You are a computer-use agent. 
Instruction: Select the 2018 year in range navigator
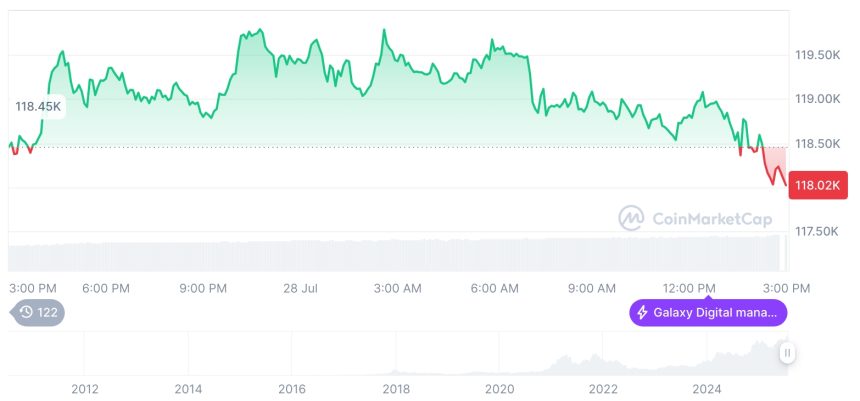click(x=396, y=388)
